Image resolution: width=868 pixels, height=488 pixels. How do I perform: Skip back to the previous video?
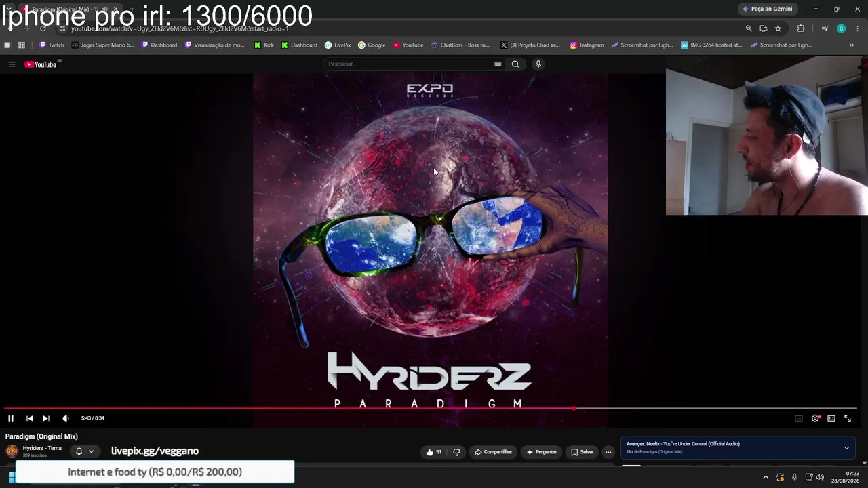pyautogui.click(x=30, y=418)
